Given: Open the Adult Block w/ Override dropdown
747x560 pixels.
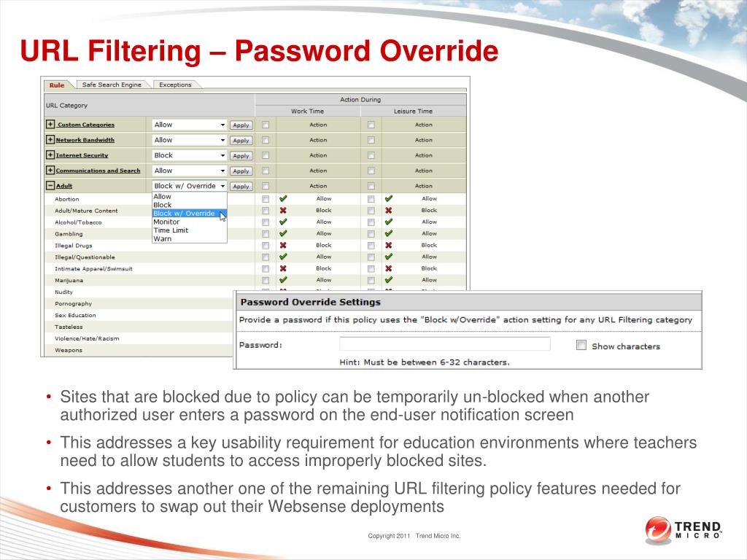Looking at the screenshot, I should tap(189, 186).
